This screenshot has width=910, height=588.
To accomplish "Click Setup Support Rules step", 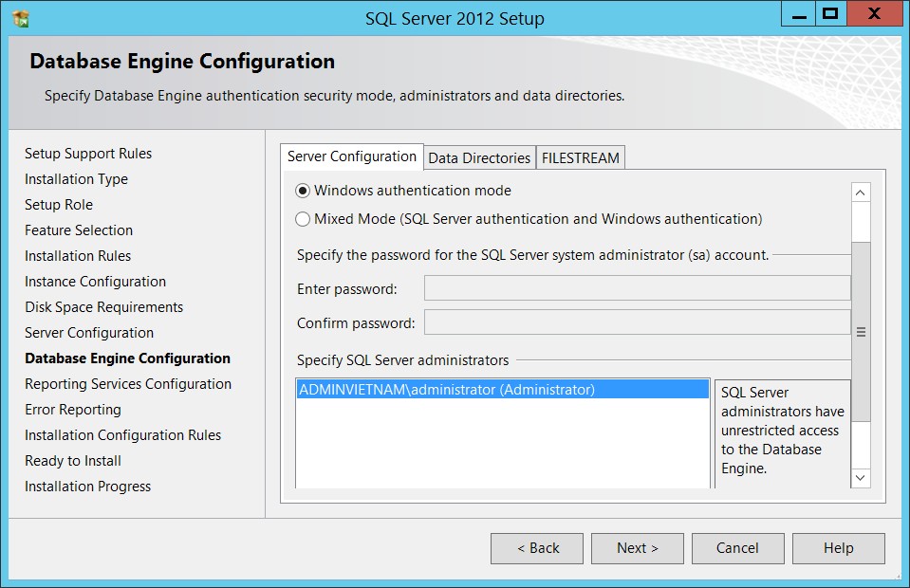I will point(88,153).
